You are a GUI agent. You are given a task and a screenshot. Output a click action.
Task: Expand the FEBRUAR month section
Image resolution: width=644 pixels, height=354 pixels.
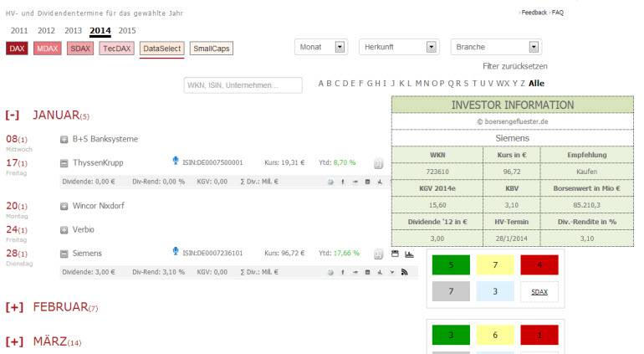(14, 307)
